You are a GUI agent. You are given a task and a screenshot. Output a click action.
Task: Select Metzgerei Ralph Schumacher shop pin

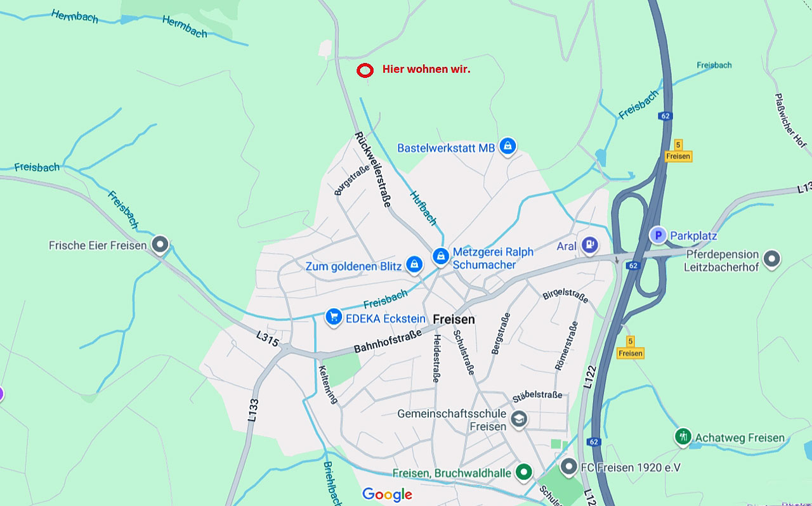pyautogui.click(x=440, y=256)
